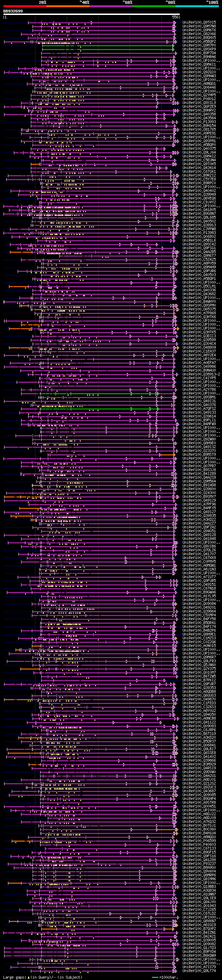Select subject label UniRef100_Q9XIL9

pyautogui.click(x=199, y=103)
